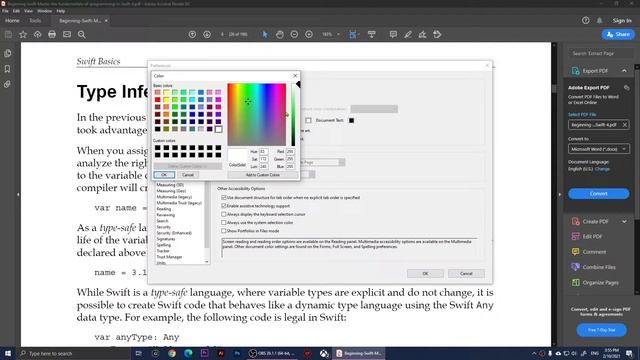Check Always display the keyboard selection cursor

pyautogui.click(x=224, y=214)
